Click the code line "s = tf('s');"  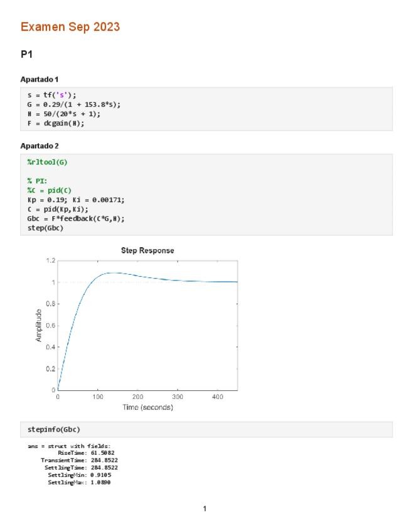[51, 95]
